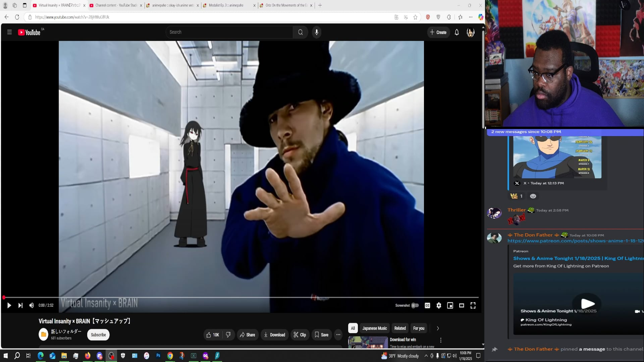Open browser Settings and more ellipsis
644x362 pixels.
coord(471,17)
